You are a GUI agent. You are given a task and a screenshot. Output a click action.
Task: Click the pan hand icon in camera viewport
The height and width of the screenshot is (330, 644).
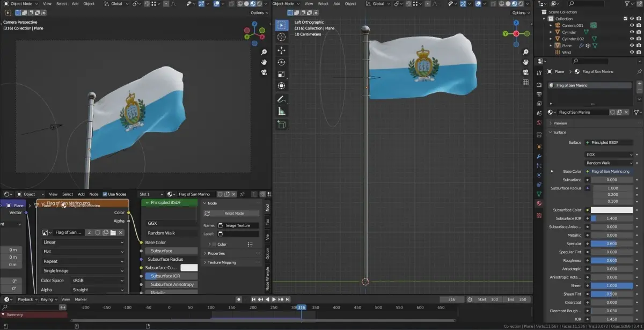click(x=264, y=62)
